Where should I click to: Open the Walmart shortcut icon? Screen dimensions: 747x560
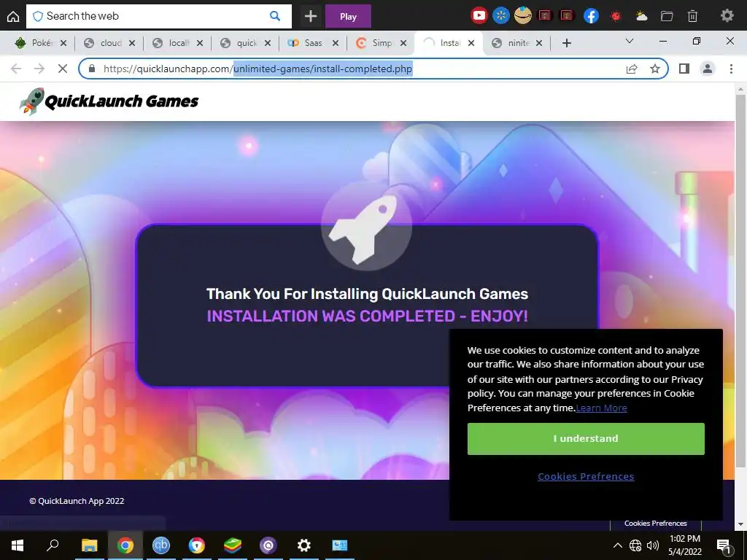click(500, 16)
